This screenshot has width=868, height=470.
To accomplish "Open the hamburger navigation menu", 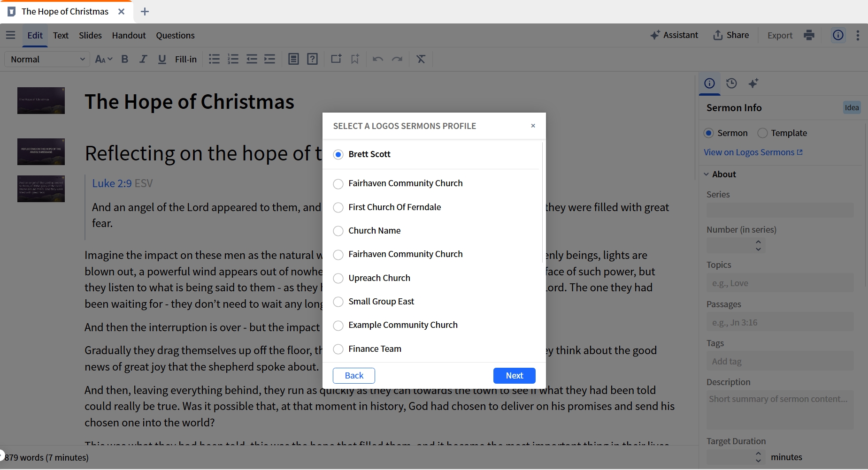I will pos(10,35).
